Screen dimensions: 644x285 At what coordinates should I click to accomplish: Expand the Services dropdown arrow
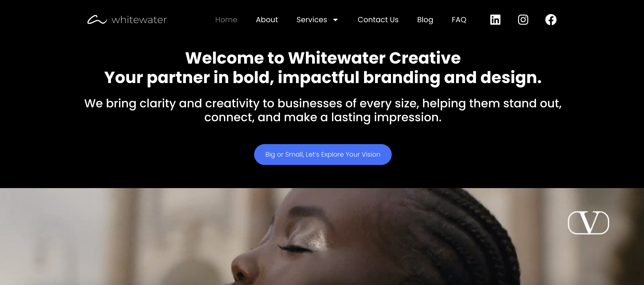click(x=335, y=20)
